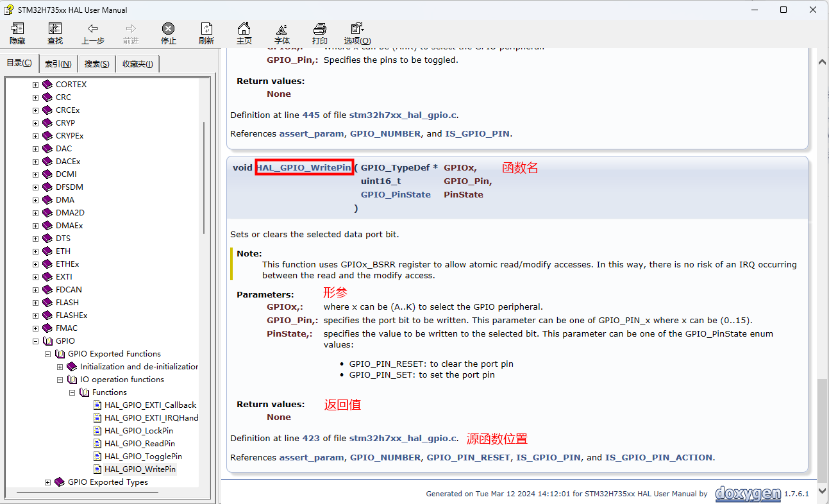
Task: Click the FDCAN book icon
Action: point(47,290)
